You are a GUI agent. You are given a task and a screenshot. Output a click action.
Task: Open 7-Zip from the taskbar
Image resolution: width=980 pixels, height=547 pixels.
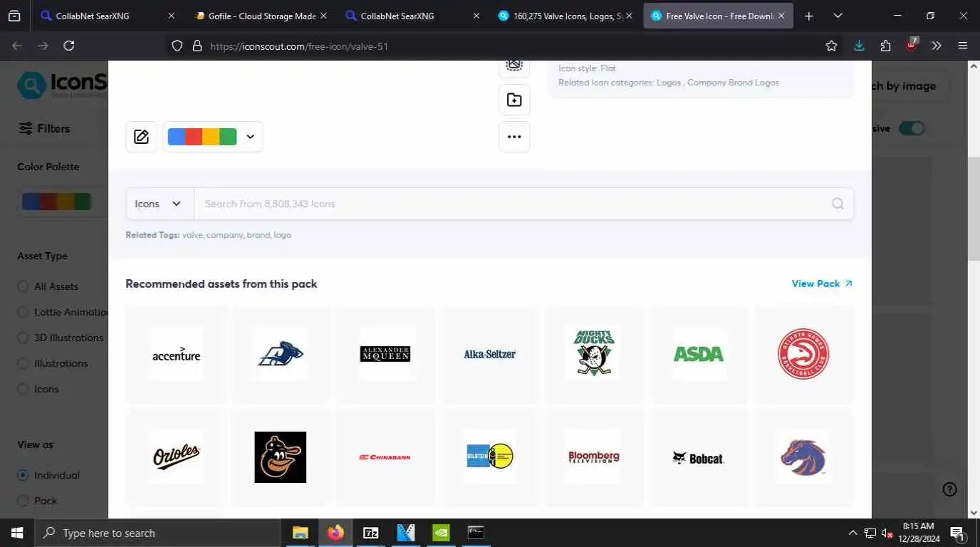[x=370, y=533]
